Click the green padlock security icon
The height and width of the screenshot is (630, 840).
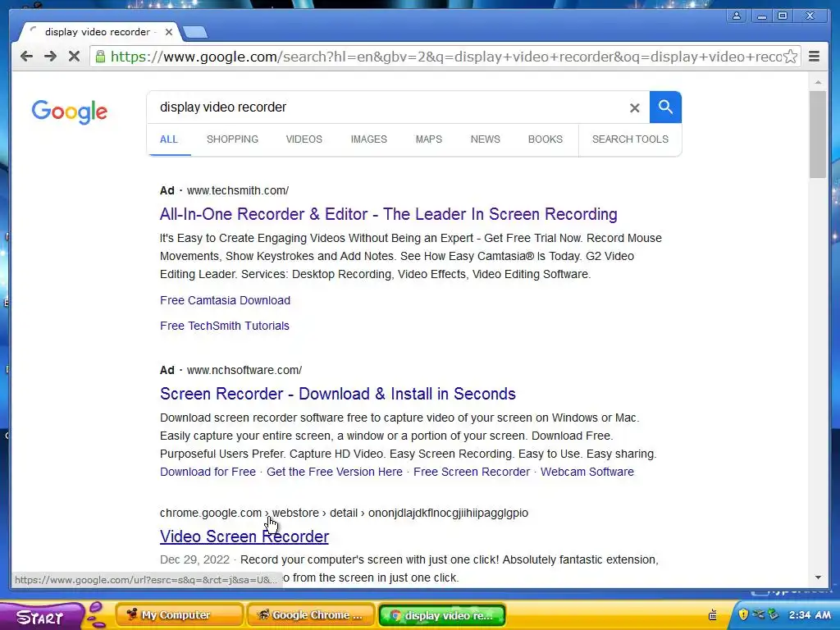tap(100, 57)
